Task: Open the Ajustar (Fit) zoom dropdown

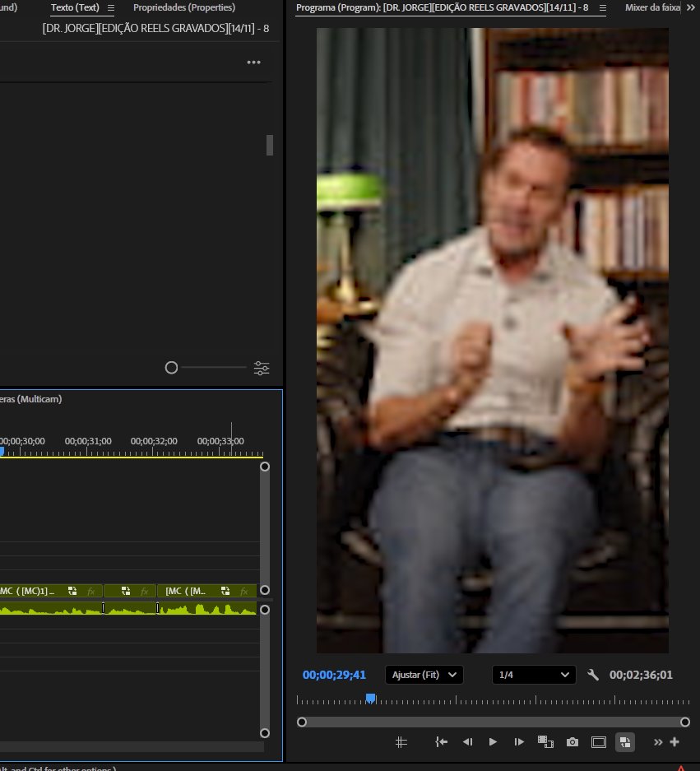Action: coord(424,675)
